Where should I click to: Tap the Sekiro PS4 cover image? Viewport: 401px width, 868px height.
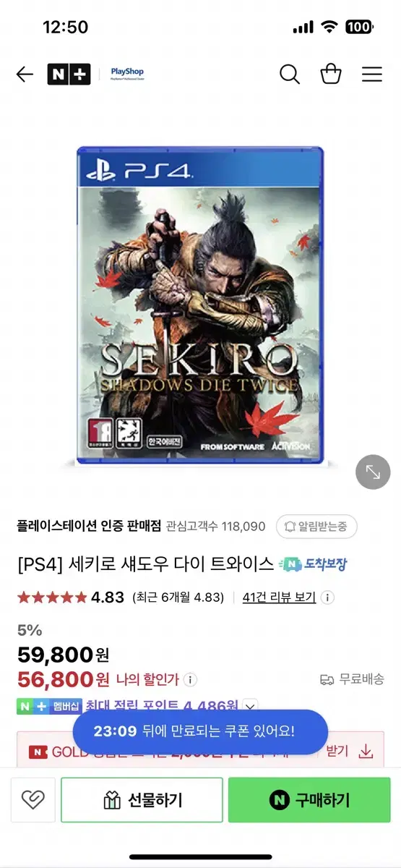click(x=200, y=305)
